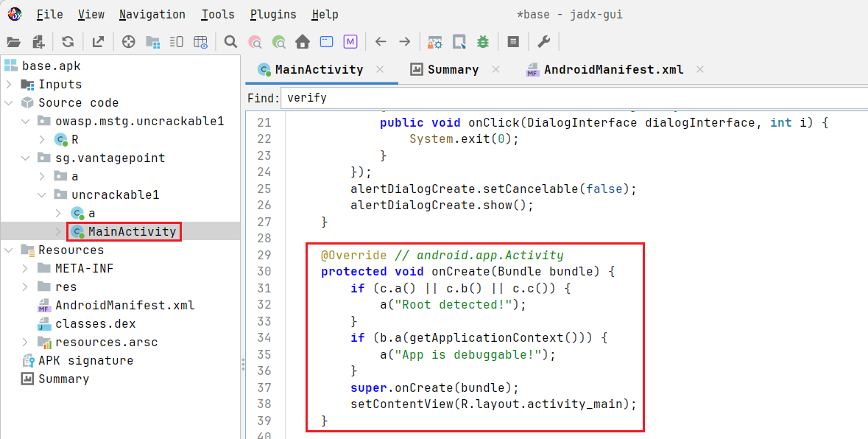868x439 pixels.
Task: Close the MainActivity tab
Action: pyautogui.click(x=380, y=69)
